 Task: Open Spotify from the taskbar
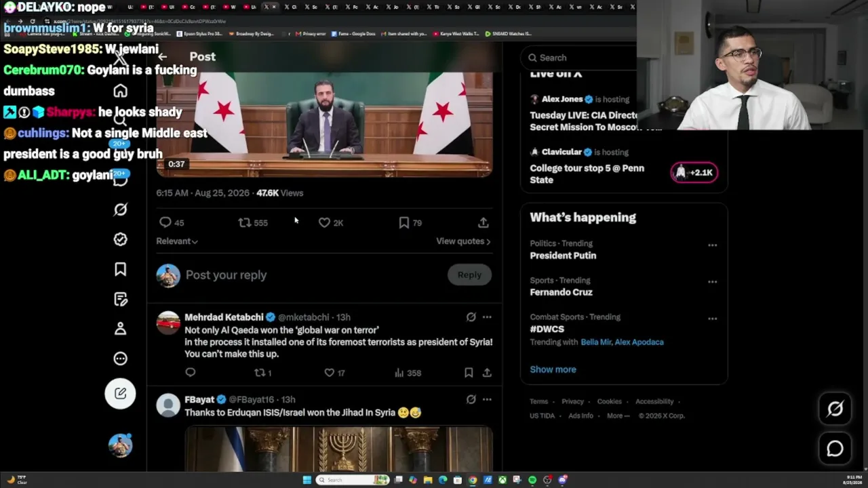[532, 480]
